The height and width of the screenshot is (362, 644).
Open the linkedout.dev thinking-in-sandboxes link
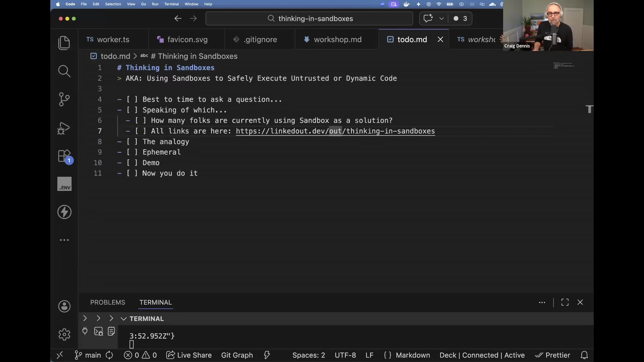point(335,131)
